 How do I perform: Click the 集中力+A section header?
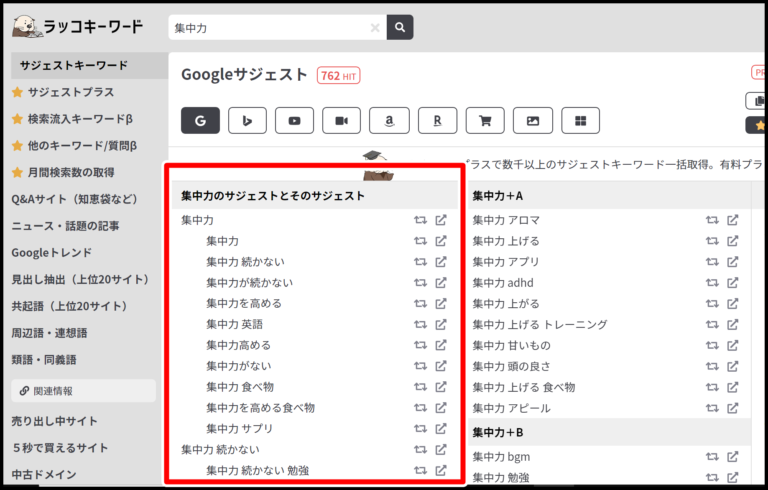[609, 196]
